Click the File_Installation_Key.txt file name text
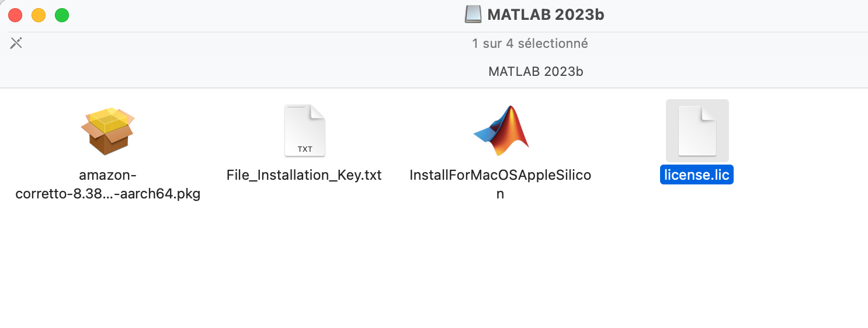This screenshot has width=868, height=328. tap(304, 175)
